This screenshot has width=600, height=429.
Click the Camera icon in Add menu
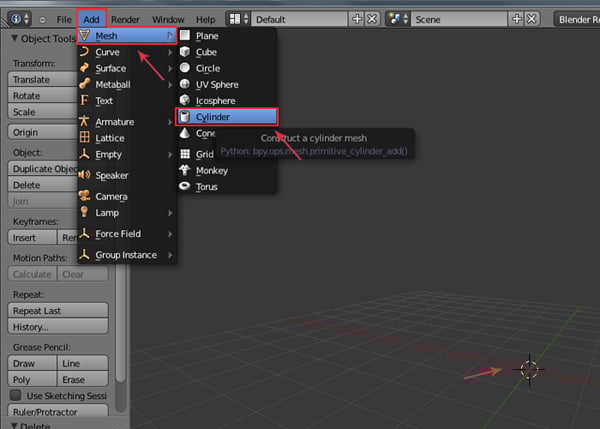coord(84,196)
